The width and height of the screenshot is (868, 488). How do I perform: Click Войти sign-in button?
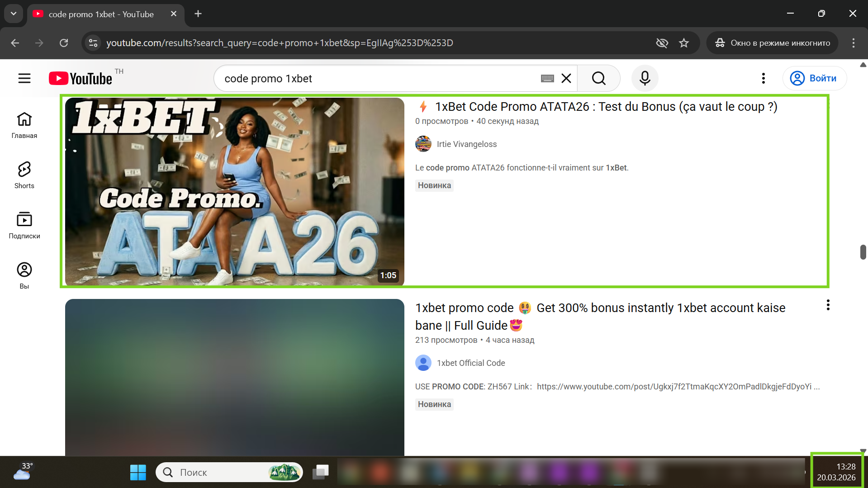[x=815, y=78]
